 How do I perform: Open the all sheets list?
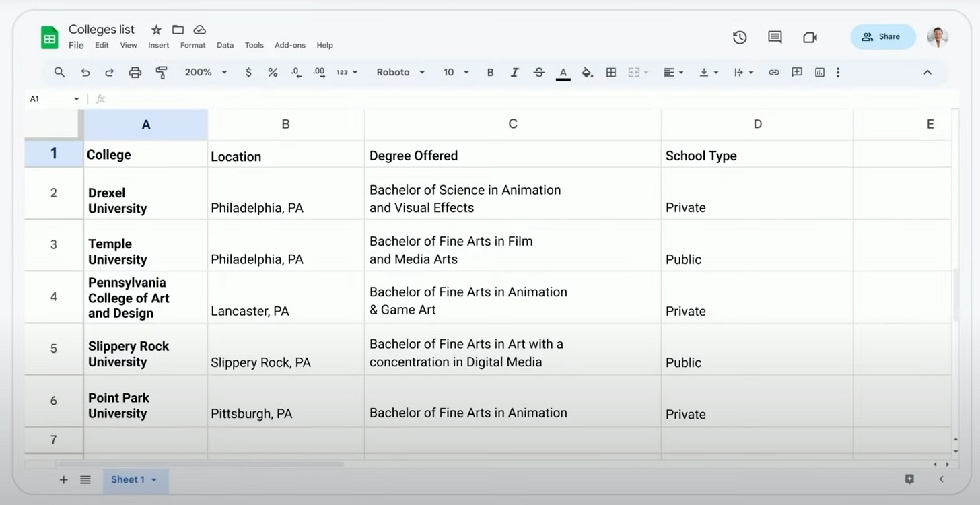click(85, 479)
